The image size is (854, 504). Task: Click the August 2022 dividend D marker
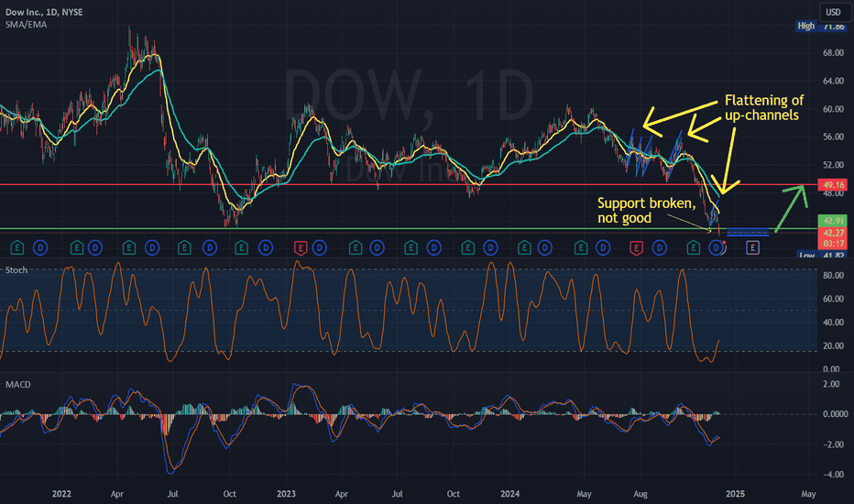[x=210, y=248]
